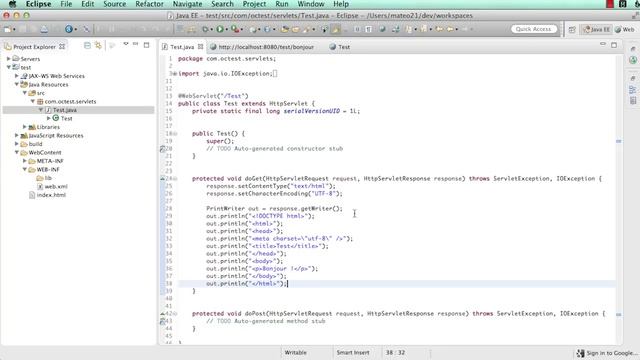Image resolution: width=640 pixels, height=360 pixels.
Task: Select web.xml in Project Explorer
Action: (x=52, y=187)
